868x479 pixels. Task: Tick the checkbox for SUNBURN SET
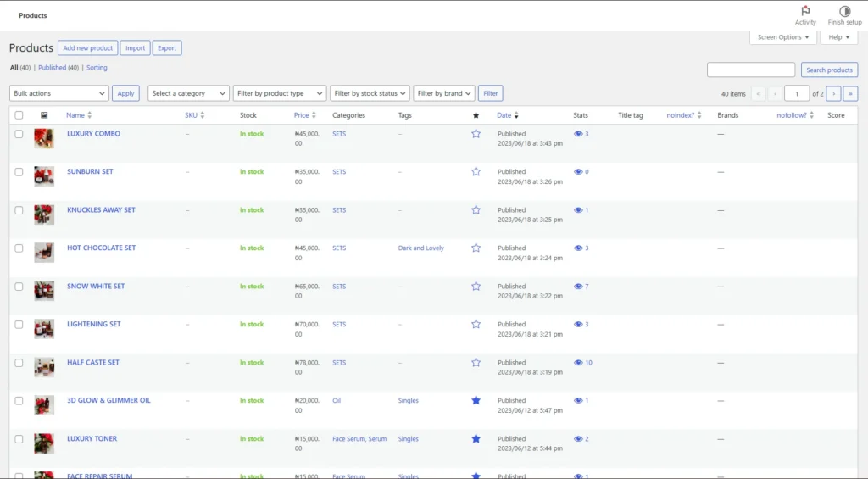[x=19, y=172]
